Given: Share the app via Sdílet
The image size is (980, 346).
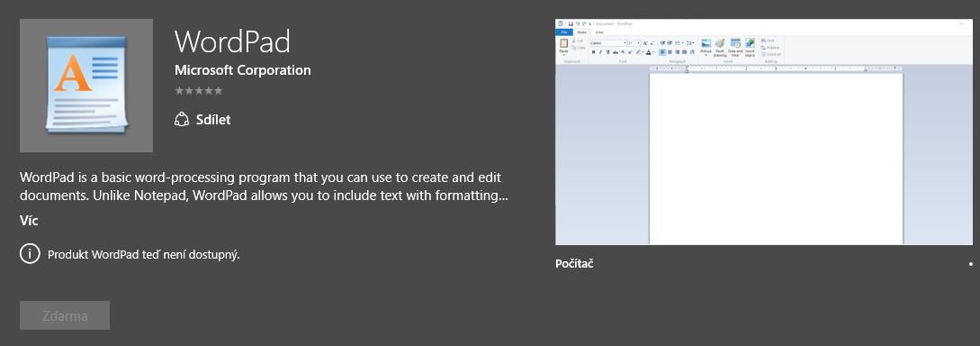Looking at the screenshot, I should click(202, 120).
